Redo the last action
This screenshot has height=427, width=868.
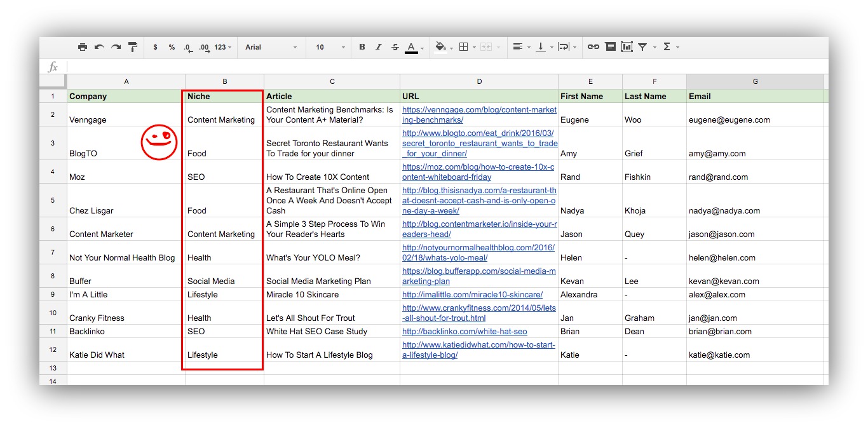116,47
